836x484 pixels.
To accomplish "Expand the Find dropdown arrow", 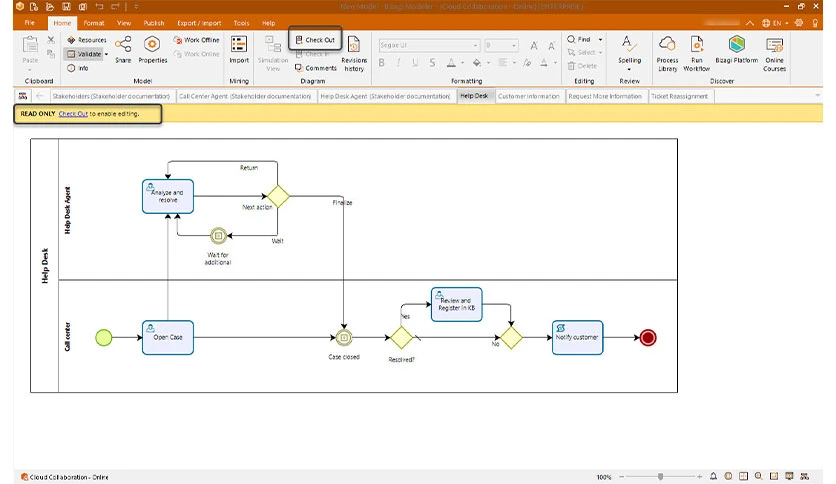I will pyautogui.click(x=600, y=39).
